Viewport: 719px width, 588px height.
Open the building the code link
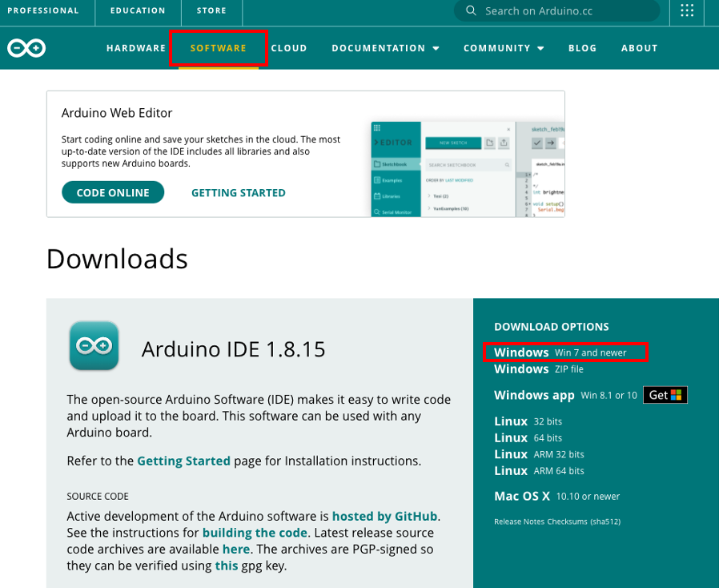(x=255, y=533)
